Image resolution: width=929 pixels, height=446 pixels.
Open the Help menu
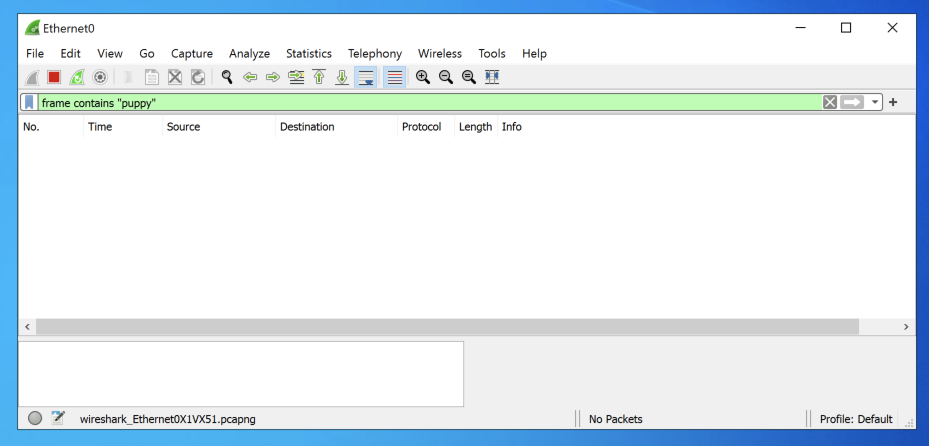pyautogui.click(x=534, y=53)
